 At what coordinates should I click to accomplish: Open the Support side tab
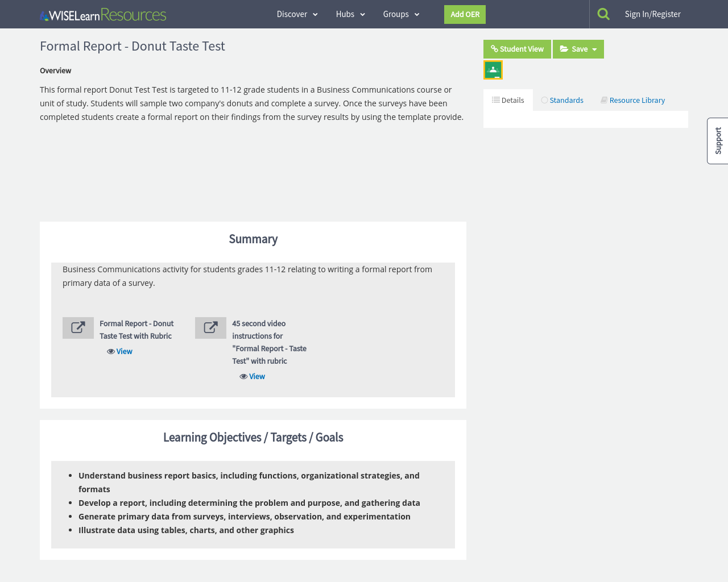pyautogui.click(x=718, y=141)
